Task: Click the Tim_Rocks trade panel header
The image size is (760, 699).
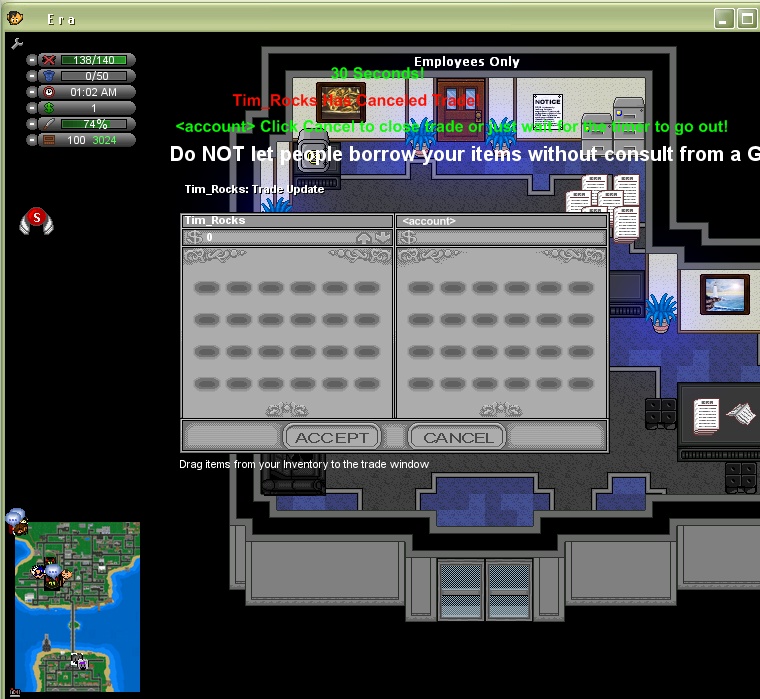Action: pos(287,221)
